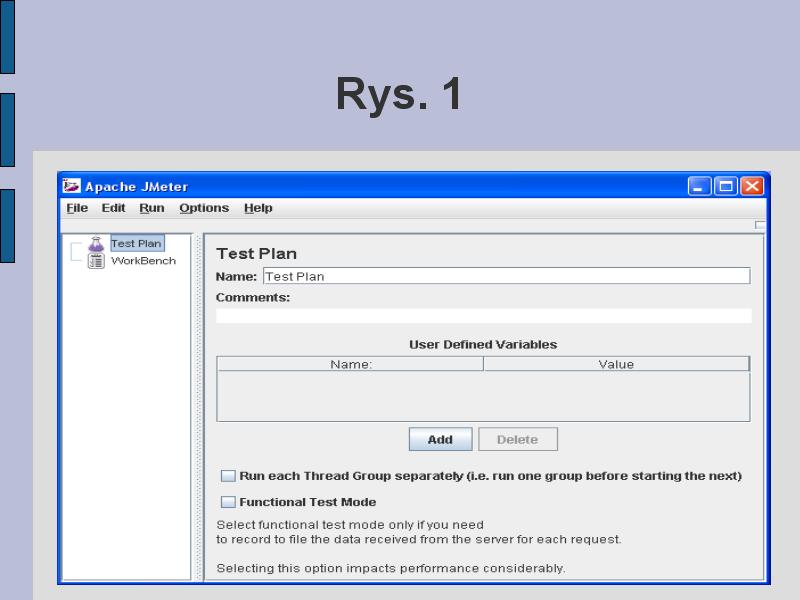Click the Value column header
The width and height of the screenshot is (800, 600).
click(616, 364)
